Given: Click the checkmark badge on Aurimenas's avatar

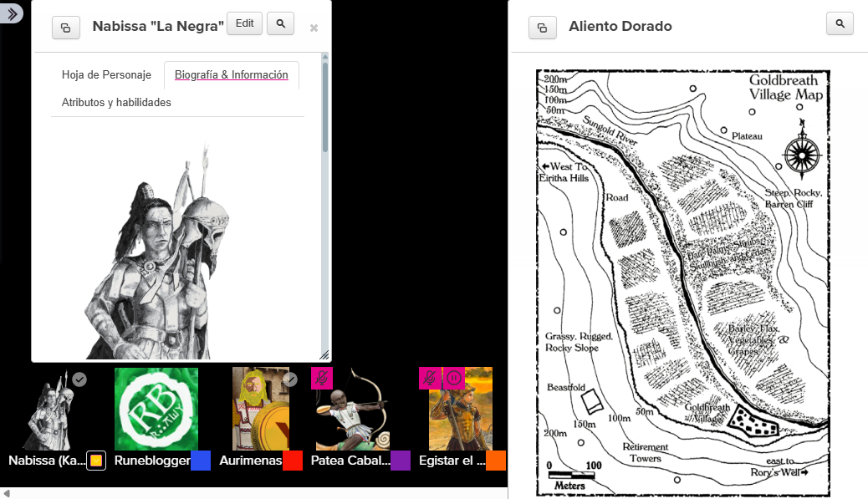Looking at the screenshot, I should coord(290,379).
